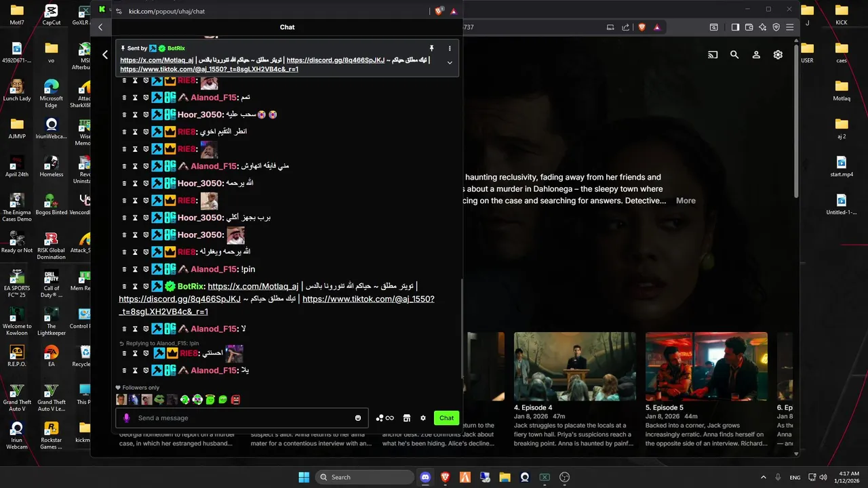The image size is (868, 488).
Task: Delete 'مني فايقه اتهاوش' message with trash icon
Action: [124, 166]
